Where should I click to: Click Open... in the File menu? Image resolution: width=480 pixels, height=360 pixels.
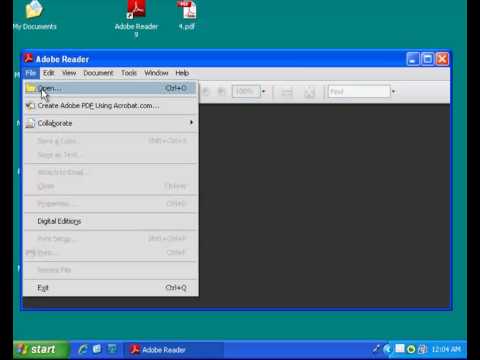tap(110, 88)
